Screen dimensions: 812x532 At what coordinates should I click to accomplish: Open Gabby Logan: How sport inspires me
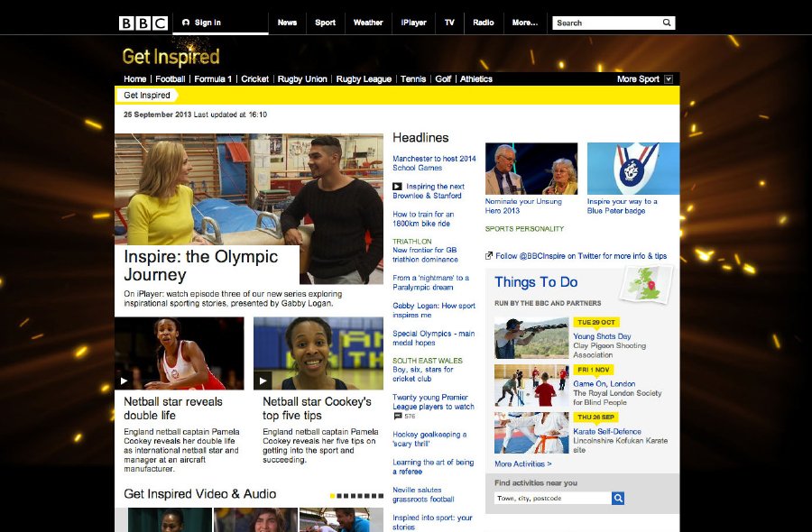click(x=434, y=310)
